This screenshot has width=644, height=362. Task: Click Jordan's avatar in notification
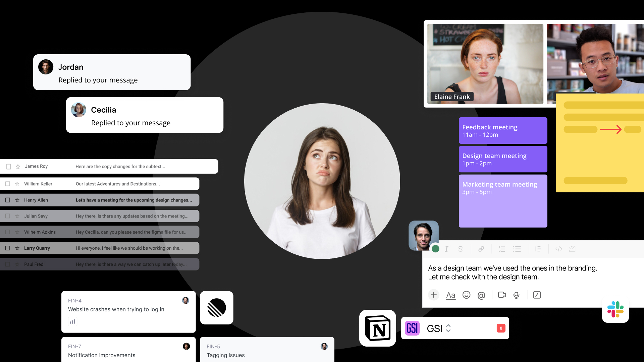[x=46, y=67]
